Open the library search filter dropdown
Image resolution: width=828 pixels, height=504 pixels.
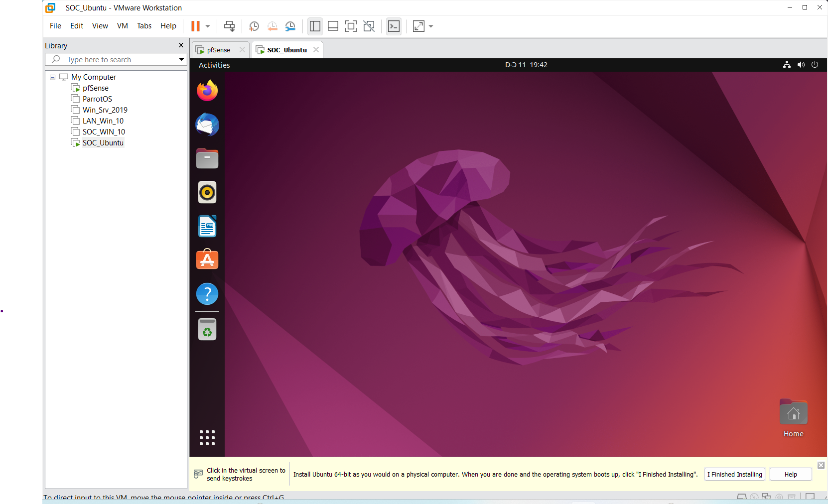[182, 59]
